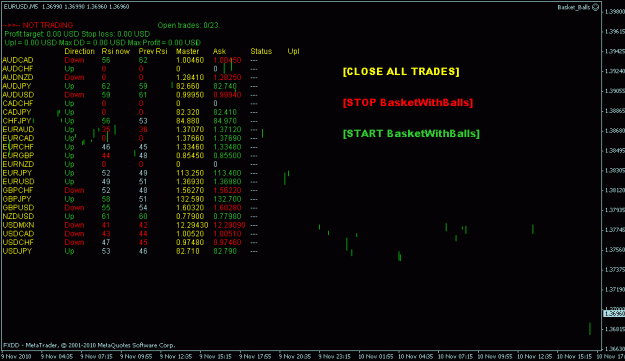Click GBPJPY ask value 132.700
Image resolution: width=625 pixels, height=361 pixels.
[x=227, y=199]
